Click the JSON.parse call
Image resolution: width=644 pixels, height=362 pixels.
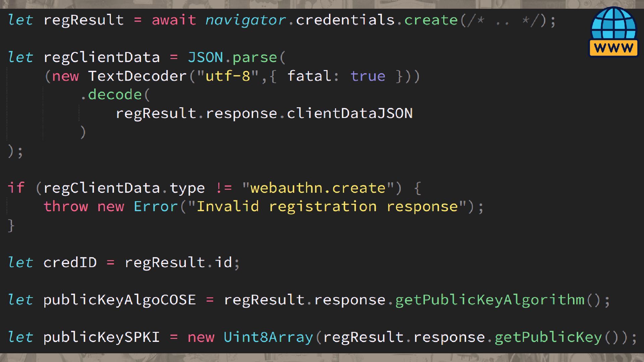pyautogui.click(x=232, y=57)
